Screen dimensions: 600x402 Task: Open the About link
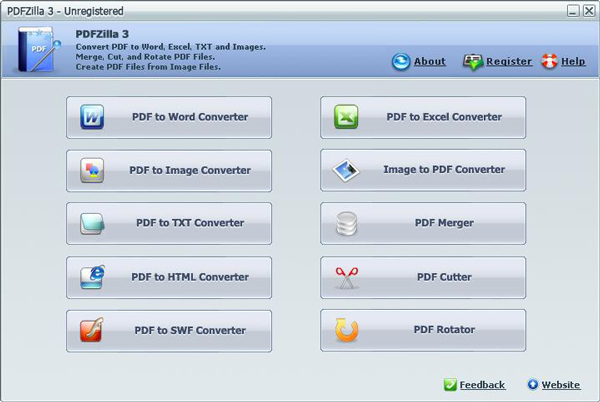pyautogui.click(x=429, y=62)
